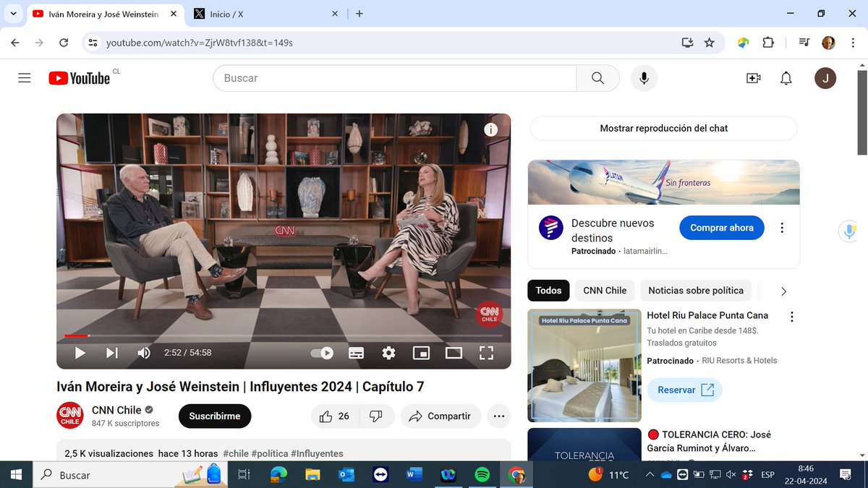Image resolution: width=868 pixels, height=488 pixels.
Task: Open the ESP language indicator in the tray
Action: click(767, 475)
